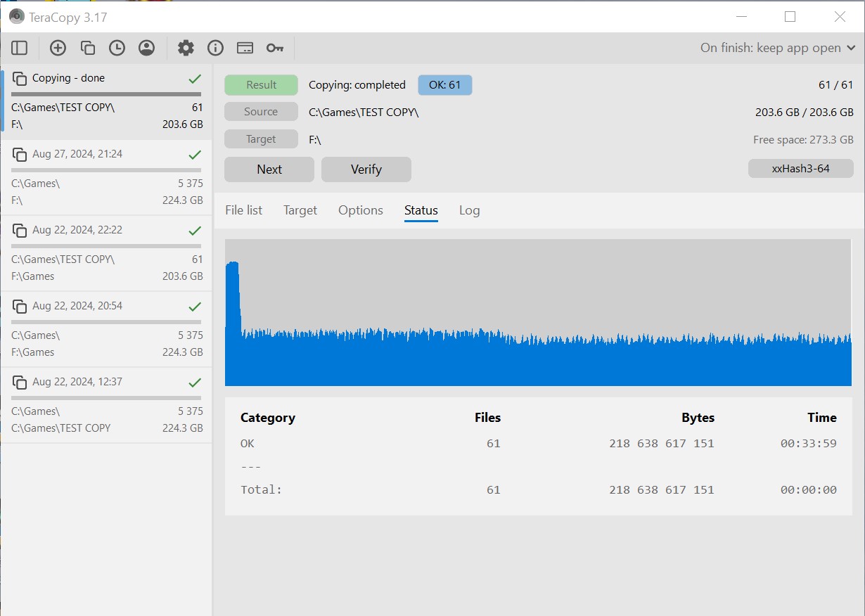This screenshot has height=616, width=865.
Task: Click '00:00:00' time in Total row
Action: click(809, 490)
